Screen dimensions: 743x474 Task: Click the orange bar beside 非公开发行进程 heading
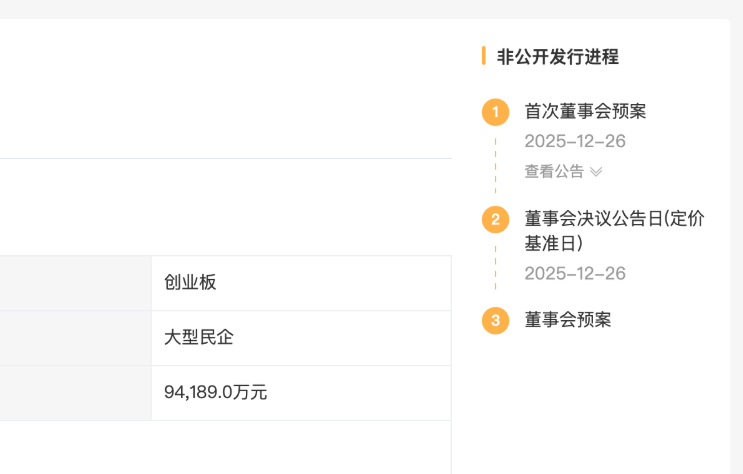coord(484,56)
